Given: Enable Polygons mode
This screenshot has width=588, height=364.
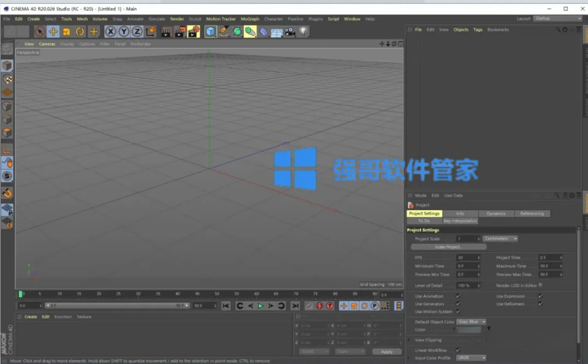Looking at the screenshot, I should 7,133.
